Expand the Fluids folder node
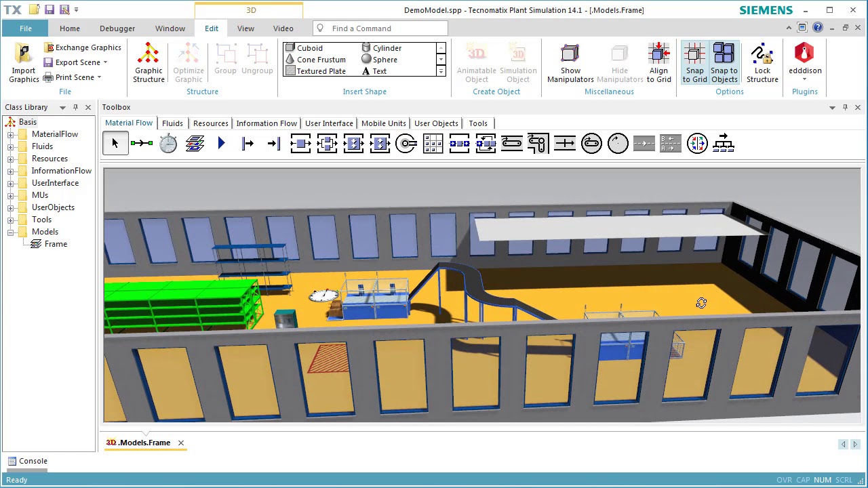The height and width of the screenshot is (488, 868). pyautogui.click(x=11, y=146)
